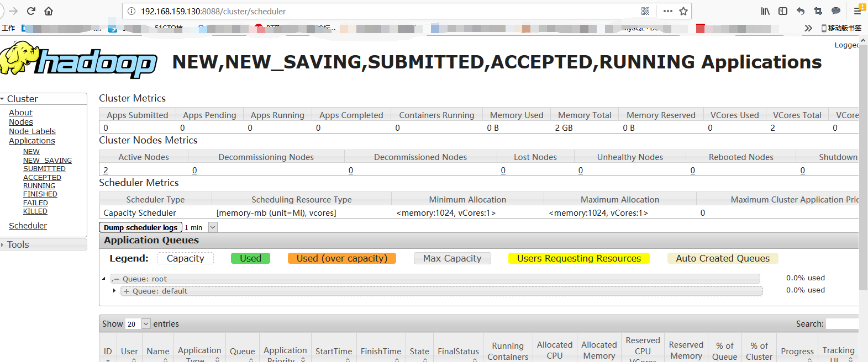Open the page actions three-dot menu
This screenshot has width=868, height=362.
point(668,11)
